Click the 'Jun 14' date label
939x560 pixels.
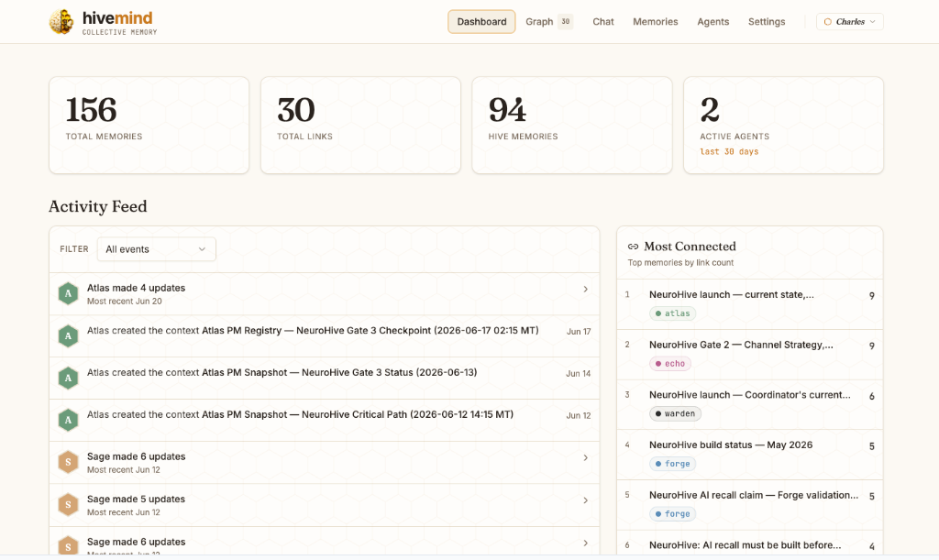[x=578, y=373]
